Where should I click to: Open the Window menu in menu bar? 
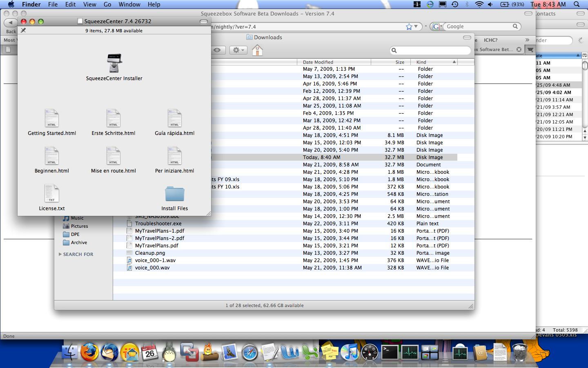coord(129,4)
